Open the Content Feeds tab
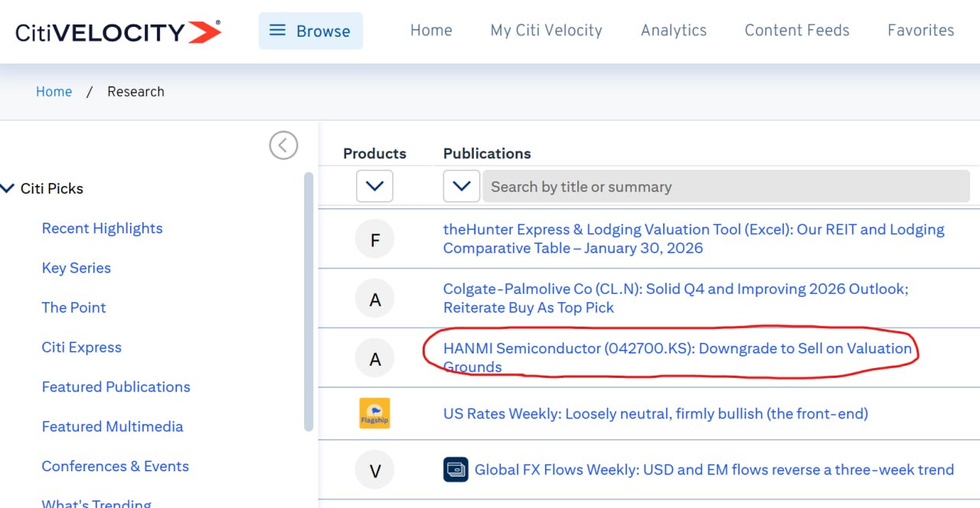The height and width of the screenshot is (508, 980). pyautogui.click(x=797, y=31)
